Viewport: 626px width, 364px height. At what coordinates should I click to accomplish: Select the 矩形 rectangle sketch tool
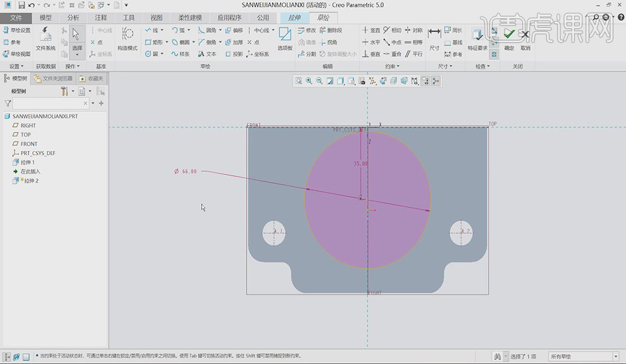(152, 42)
